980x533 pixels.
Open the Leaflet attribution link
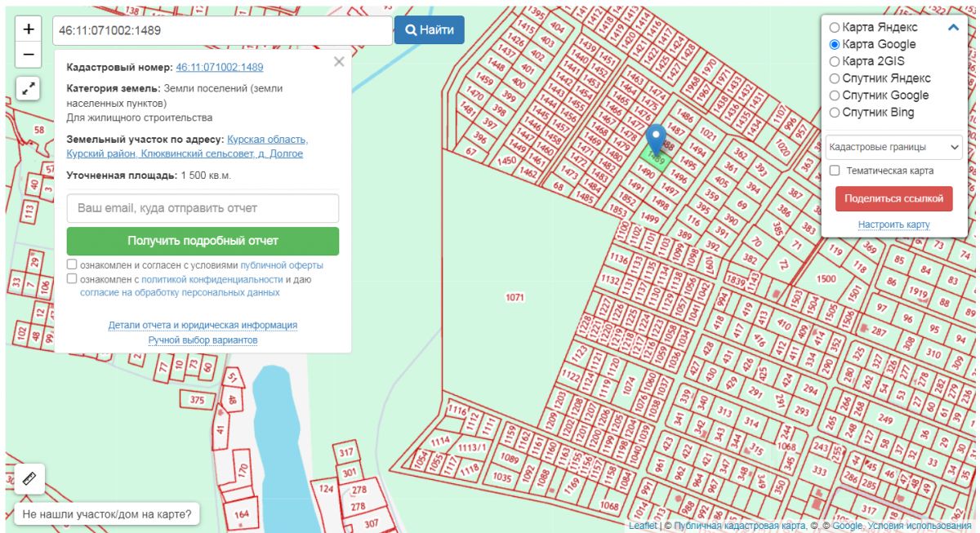tap(642, 526)
